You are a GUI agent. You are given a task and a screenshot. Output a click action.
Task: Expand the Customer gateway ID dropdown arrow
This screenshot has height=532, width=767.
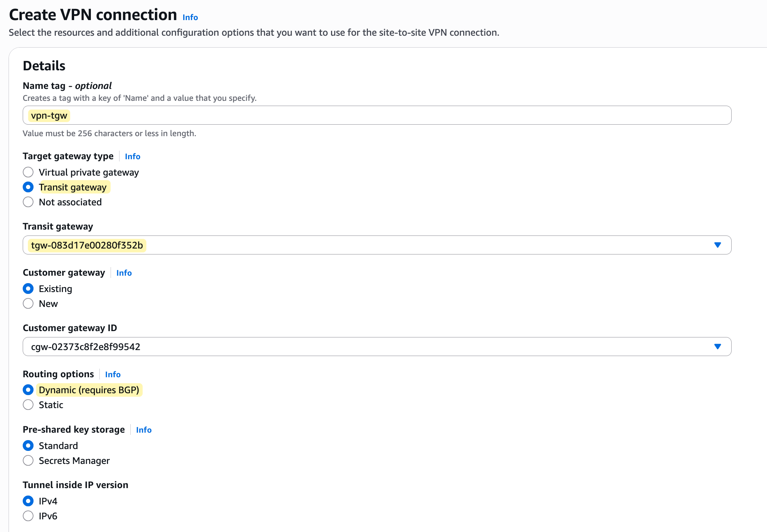(717, 347)
